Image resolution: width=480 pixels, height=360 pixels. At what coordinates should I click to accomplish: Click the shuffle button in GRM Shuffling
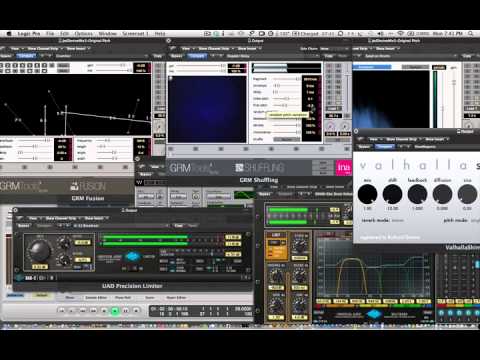click(x=287, y=139)
